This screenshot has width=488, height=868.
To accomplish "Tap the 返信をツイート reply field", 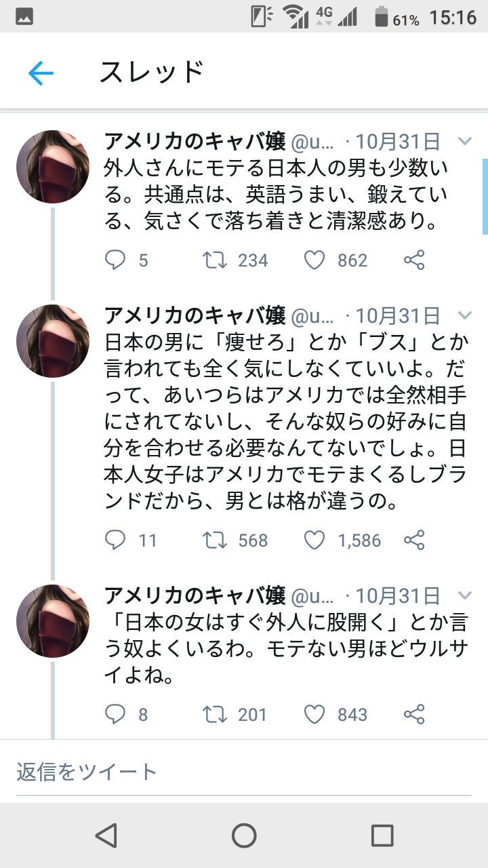I will 244,772.
